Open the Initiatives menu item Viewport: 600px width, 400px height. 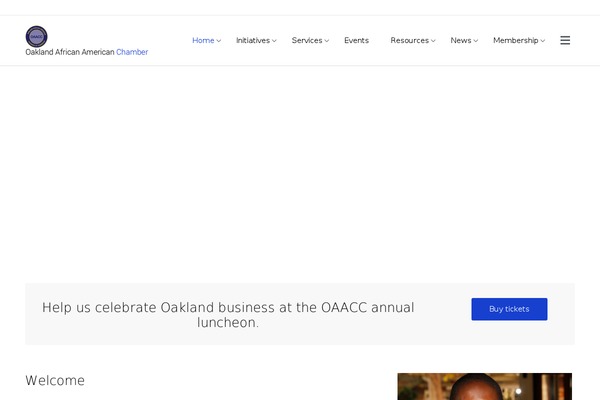(253, 40)
